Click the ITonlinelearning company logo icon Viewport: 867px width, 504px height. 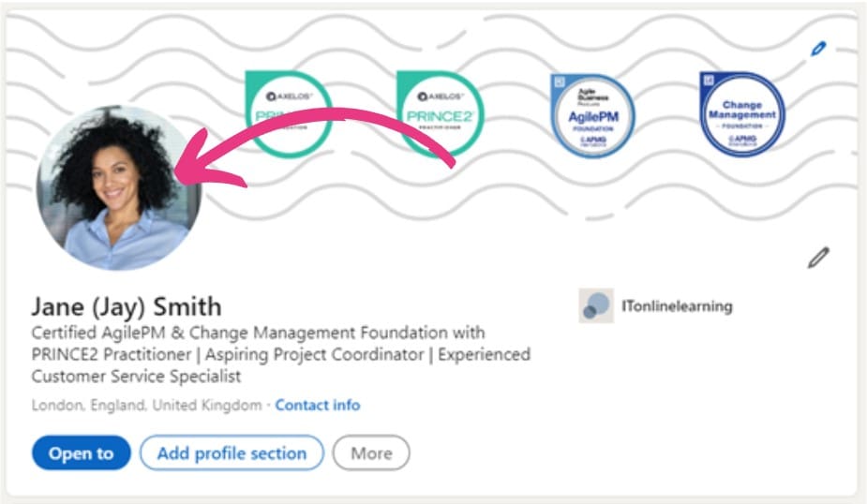coord(595,306)
